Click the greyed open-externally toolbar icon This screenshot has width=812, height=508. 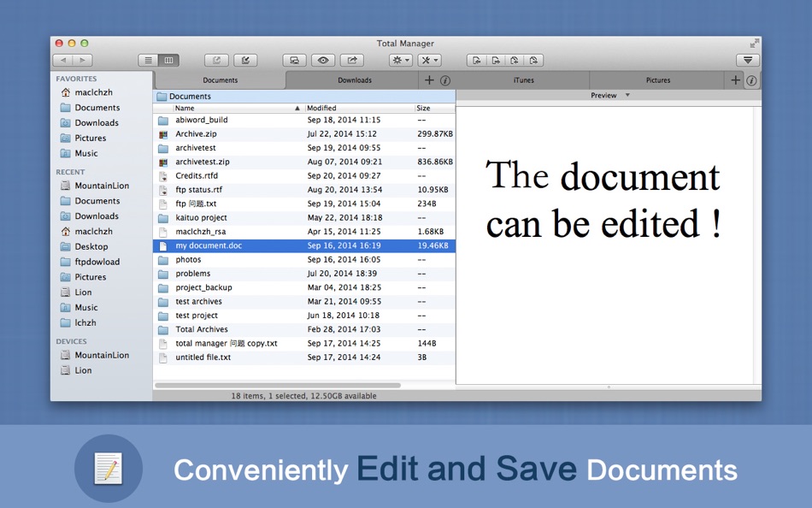click(216, 61)
